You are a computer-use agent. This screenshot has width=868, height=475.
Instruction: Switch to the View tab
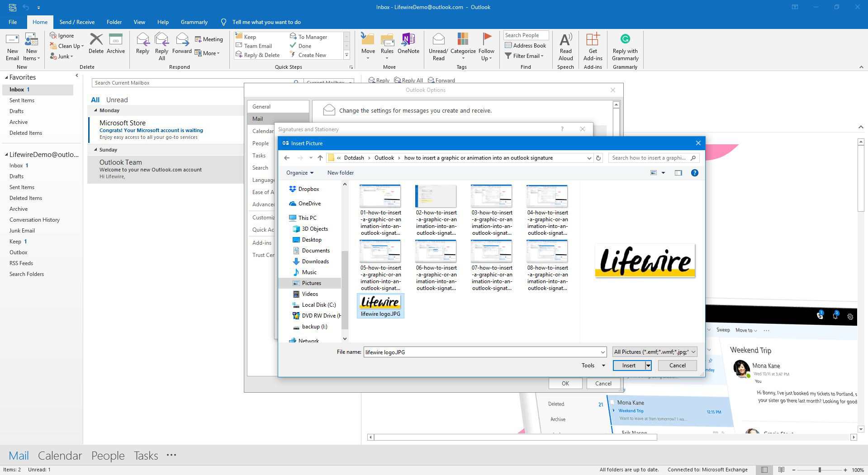click(x=139, y=22)
